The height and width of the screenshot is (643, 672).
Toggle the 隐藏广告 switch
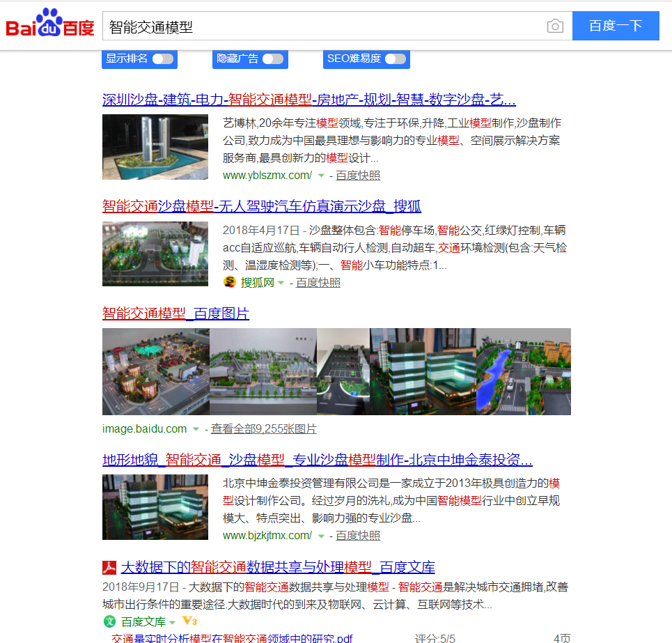tap(273, 59)
